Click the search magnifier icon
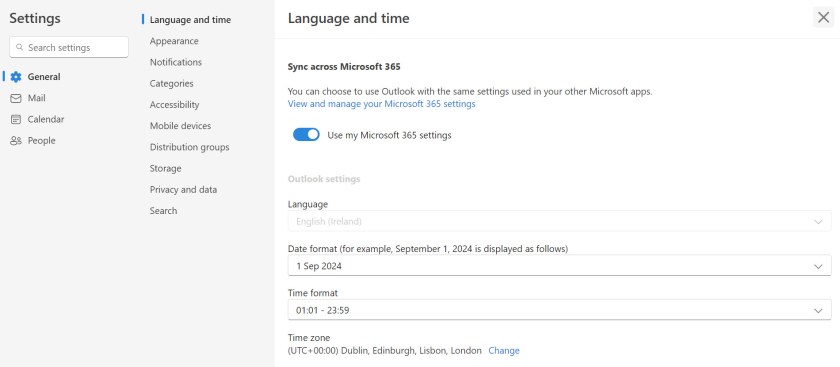The image size is (840, 367). point(20,48)
